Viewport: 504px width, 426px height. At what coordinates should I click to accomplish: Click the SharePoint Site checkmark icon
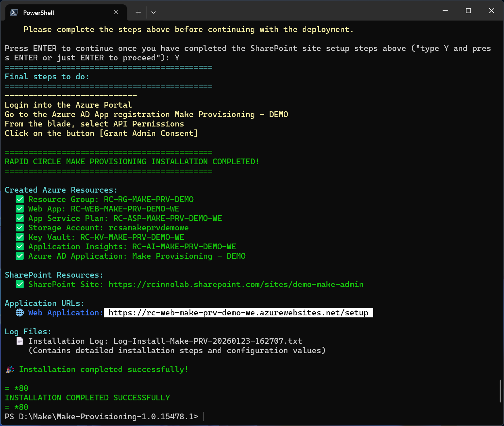(20, 284)
